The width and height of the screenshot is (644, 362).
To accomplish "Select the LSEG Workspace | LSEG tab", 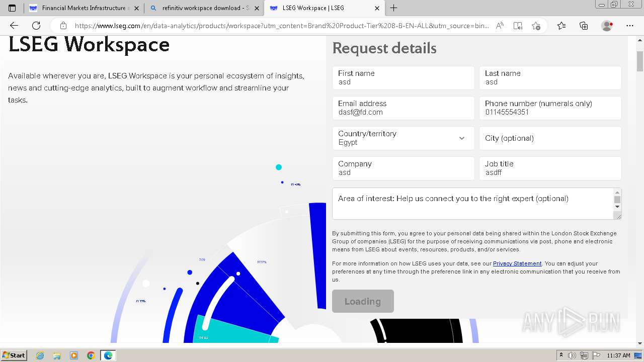I will click(x=325, y=8).
